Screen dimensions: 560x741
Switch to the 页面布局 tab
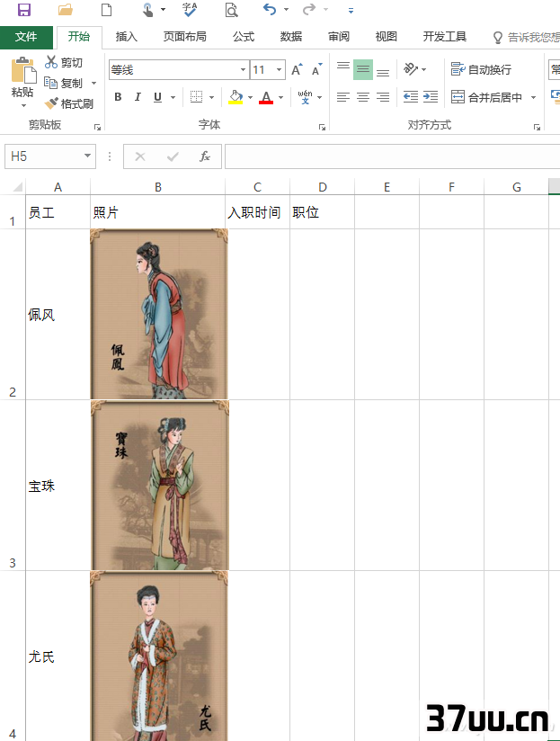184,37
